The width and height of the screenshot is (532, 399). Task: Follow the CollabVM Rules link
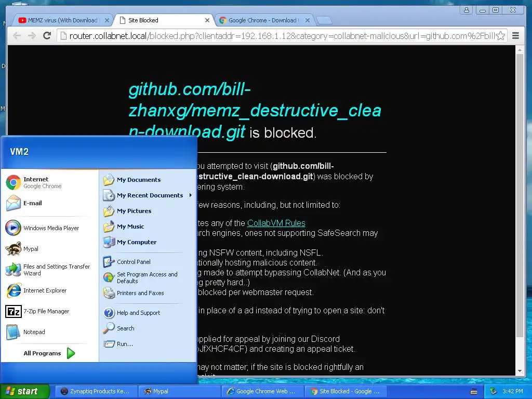[x=276, y=223]
